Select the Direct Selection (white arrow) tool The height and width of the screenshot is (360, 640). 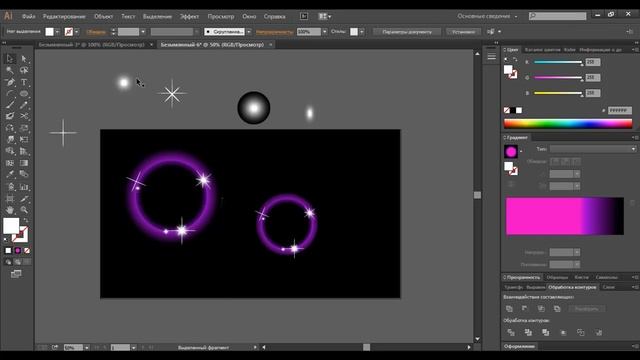(x=24, y=59)
